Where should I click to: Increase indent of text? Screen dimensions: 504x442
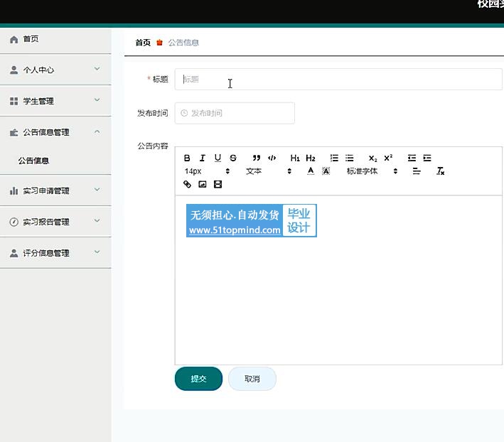point(427,158)
